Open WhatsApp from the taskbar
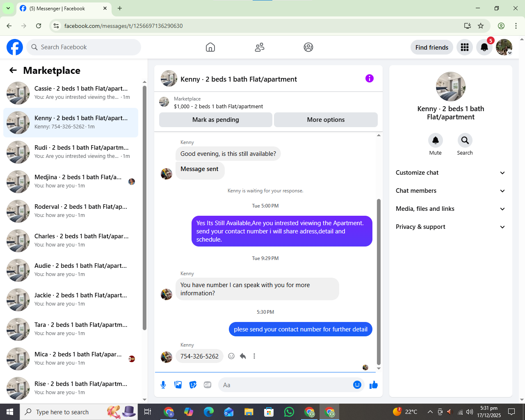525x420 pixels. [289, 412]
